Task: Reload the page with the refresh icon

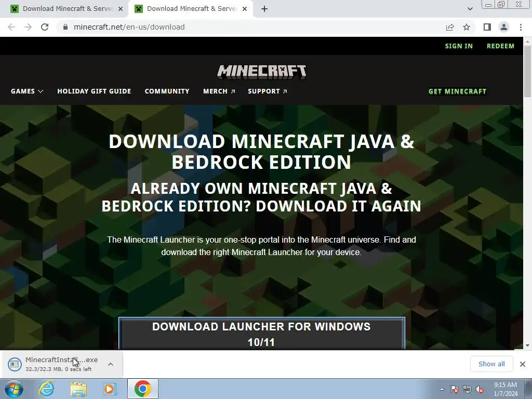Action: tap(45, 27)
